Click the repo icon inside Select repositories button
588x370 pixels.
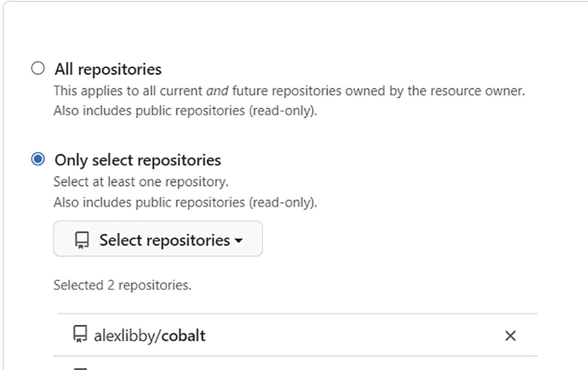pos(82,240)
